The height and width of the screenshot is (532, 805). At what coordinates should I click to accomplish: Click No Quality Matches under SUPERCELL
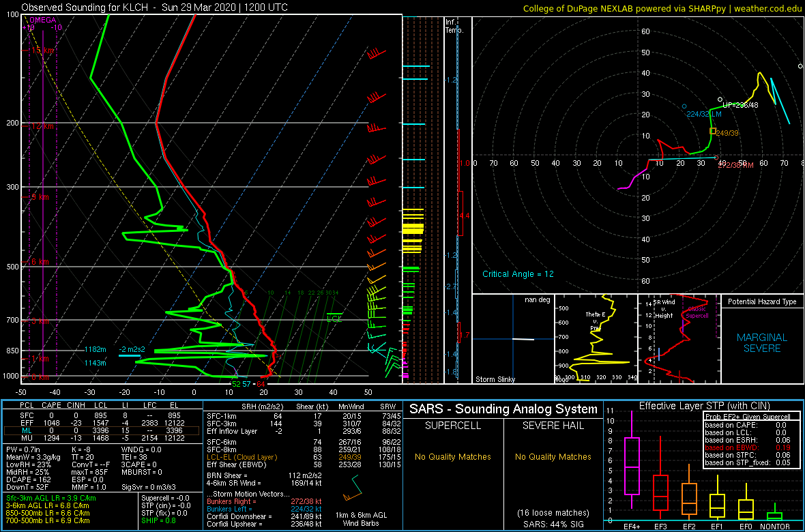pos(452,456)
